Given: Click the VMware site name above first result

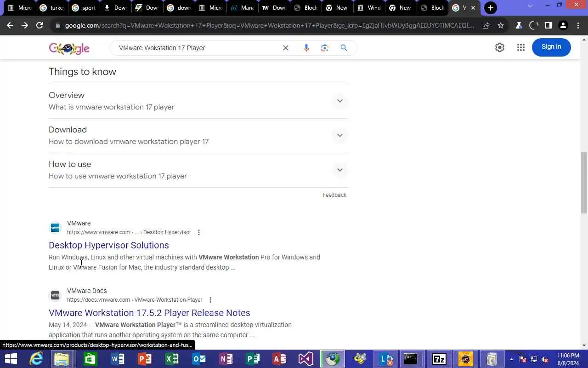Looking at the screenshot, I should (x=79, y=223).
